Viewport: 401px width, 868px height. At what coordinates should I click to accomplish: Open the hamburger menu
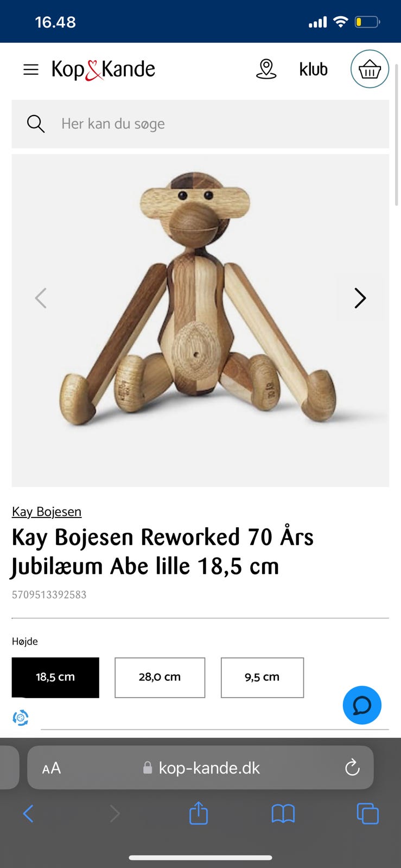tap(31, 69)
